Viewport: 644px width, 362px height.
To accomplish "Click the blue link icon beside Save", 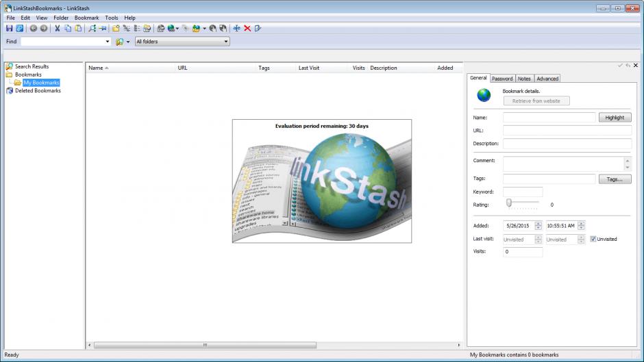I will pyautogui.click(x=19, y=28).
